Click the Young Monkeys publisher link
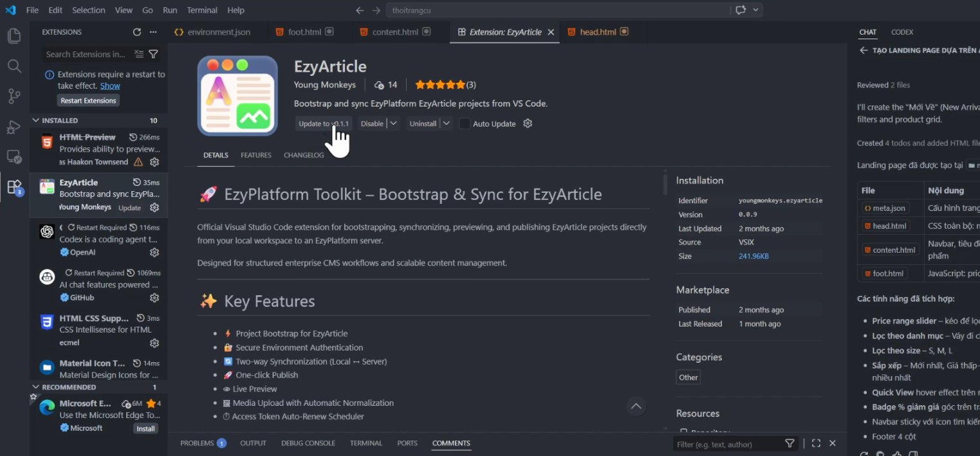The image size is (980, 456). [325, 85]
